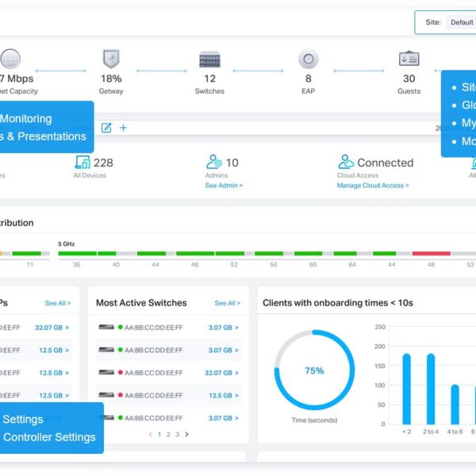This screenshot has width=476, height=476.
Task: Click the '8' EAP count
Action: click(x=308, y=79)
